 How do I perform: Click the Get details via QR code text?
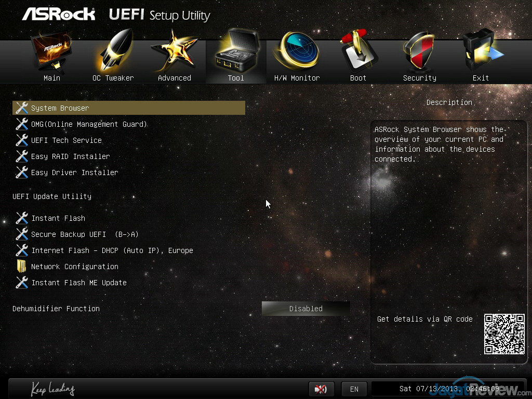click(x=425, y=319)
